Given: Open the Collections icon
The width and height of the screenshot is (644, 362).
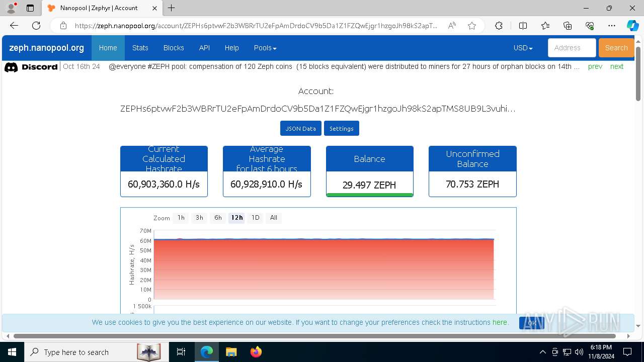Looking at the screenshot, I should pos(568,26).
